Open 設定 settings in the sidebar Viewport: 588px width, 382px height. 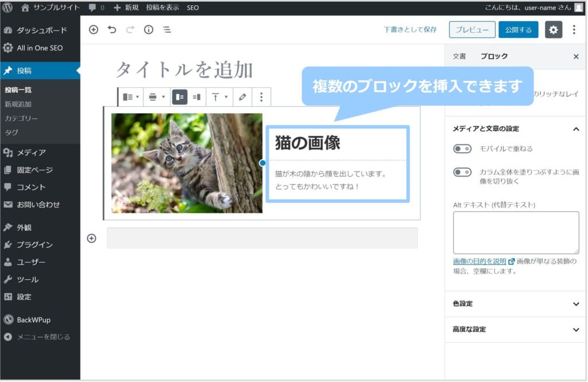click(x=40, y=297)
